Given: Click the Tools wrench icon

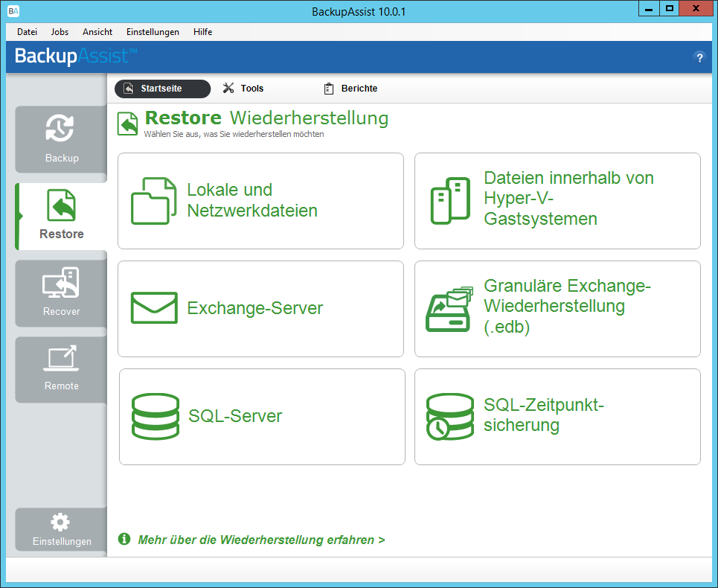Looking at the screenshot, I should pyautogui.click(x=228, y=88).
